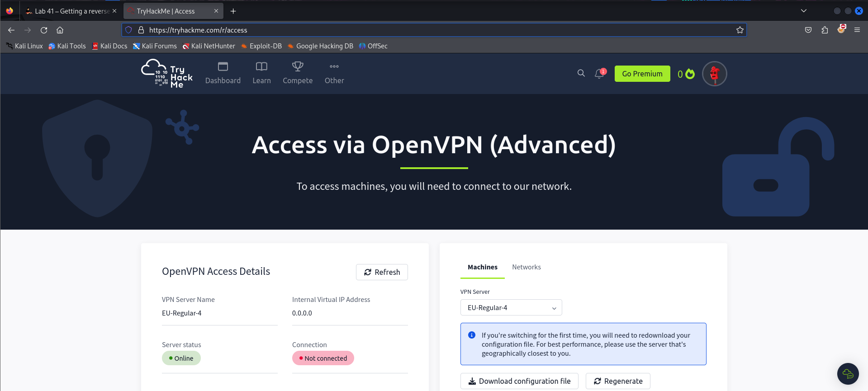Click the Go Premium button

coord(642,74)
